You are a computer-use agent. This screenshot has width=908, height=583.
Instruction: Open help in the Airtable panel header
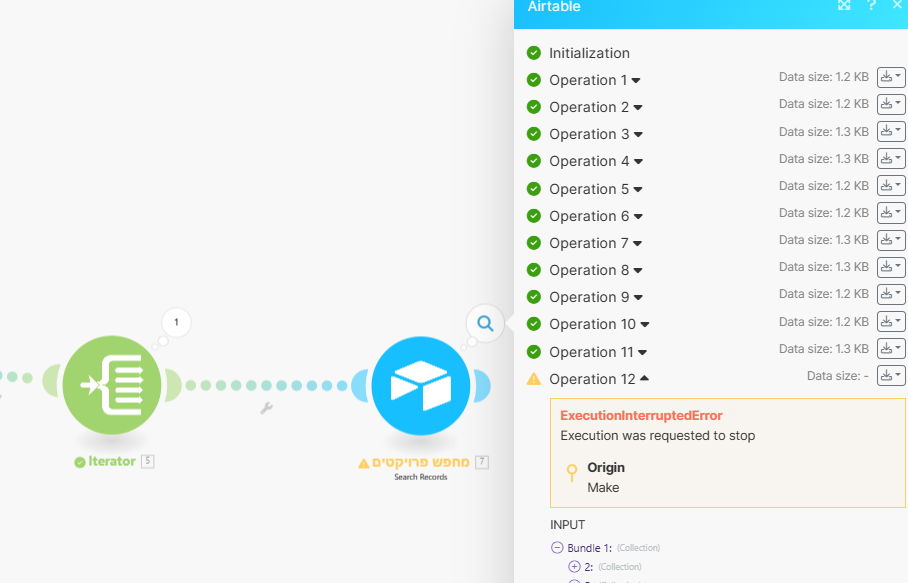[x=871, y=5]
